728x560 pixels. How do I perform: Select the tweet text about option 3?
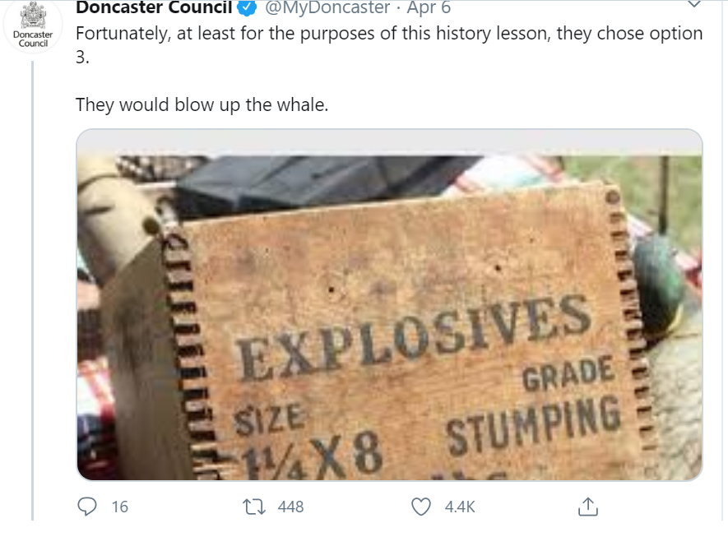[x=389, y=45]
